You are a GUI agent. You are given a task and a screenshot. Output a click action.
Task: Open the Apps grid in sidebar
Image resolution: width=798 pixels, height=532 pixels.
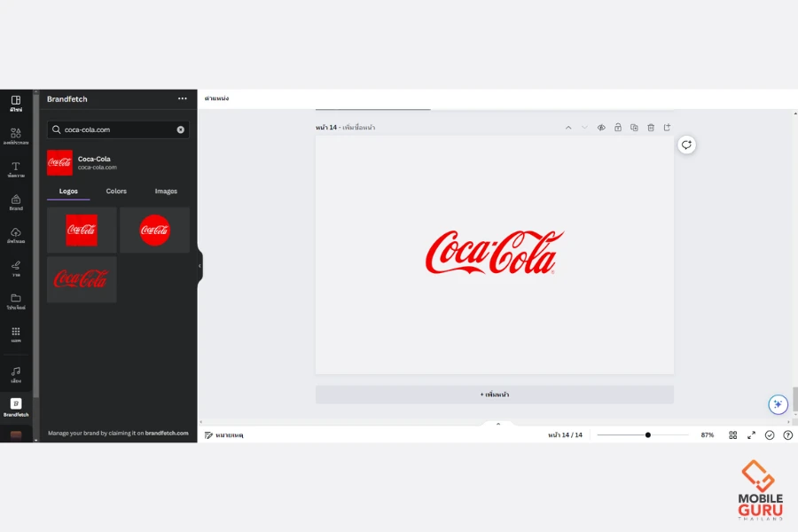pos(16,333)
